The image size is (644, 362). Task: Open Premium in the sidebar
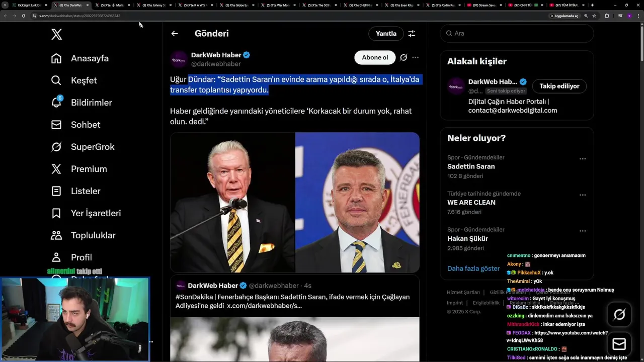pyautogui.click(x=79, y=169)
